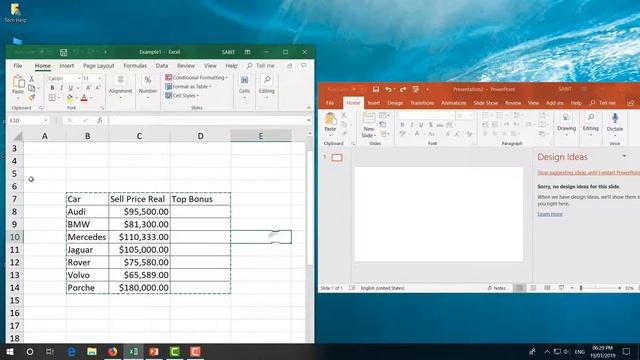
Task: Toggle Italic in Excel Font group
Action: click(x=62, y=88)
